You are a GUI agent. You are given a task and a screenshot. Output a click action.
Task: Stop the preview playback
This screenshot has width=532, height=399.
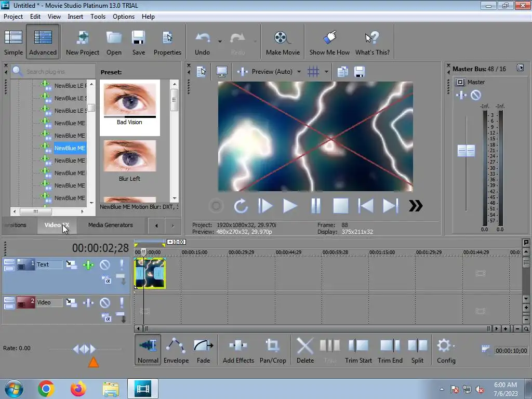click(341, 206)
